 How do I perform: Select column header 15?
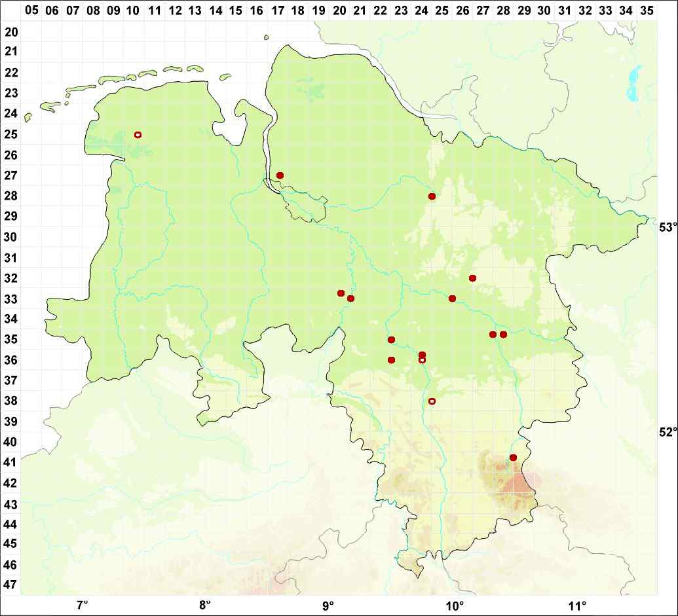pos(236,10)
